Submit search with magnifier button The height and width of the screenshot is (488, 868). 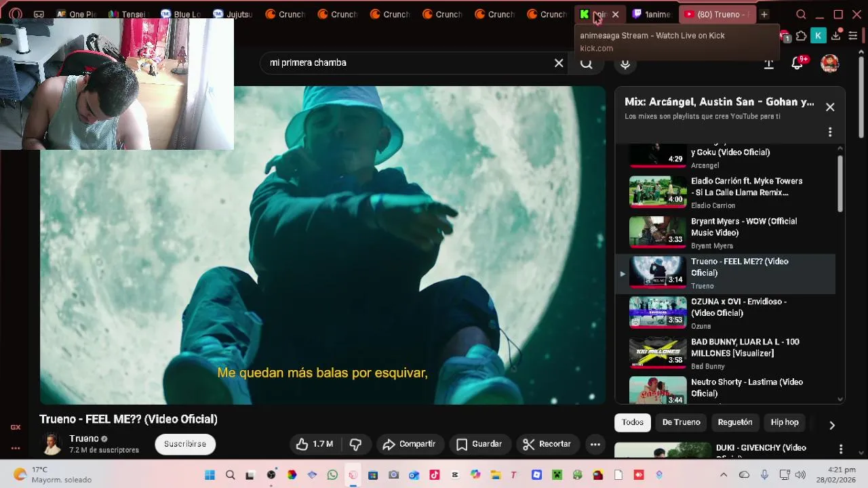587,63
